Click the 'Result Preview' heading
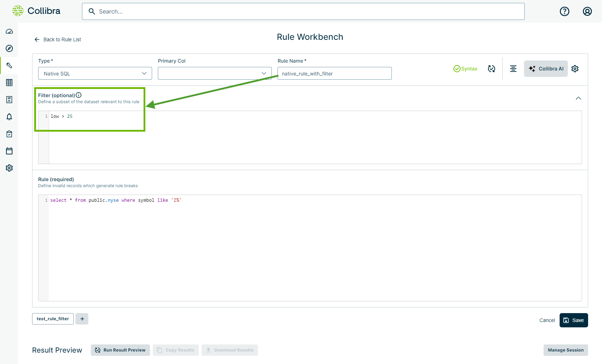Screen dimensions: 602x364 (x=57, y=350)
